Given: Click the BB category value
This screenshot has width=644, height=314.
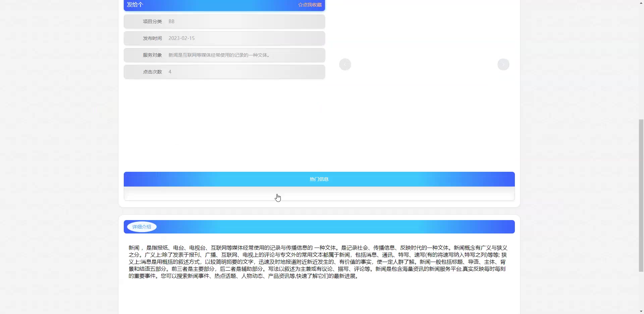Looking at the screenshot, I should click(171, 21).
